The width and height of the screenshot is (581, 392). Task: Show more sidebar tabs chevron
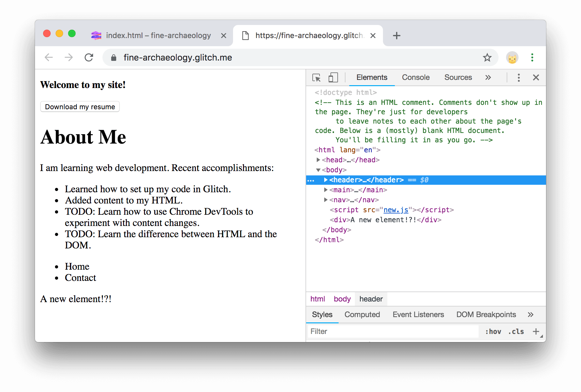[x=531, y=315]
